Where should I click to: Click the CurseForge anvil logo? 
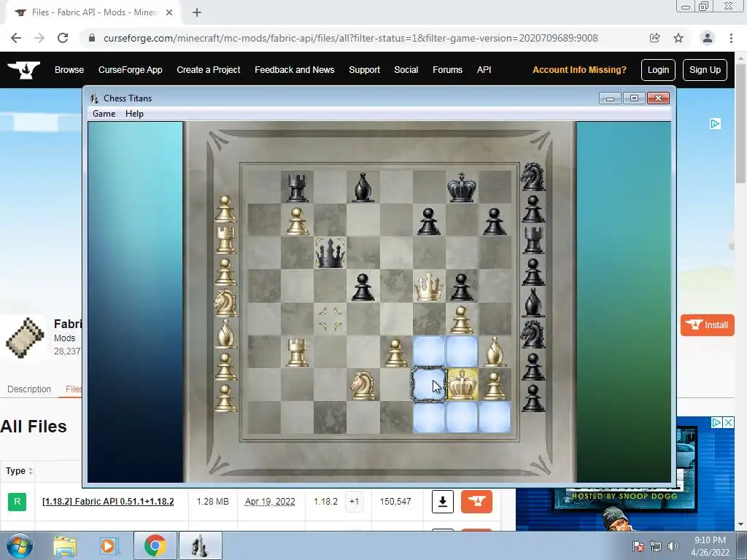click(24, 69)
